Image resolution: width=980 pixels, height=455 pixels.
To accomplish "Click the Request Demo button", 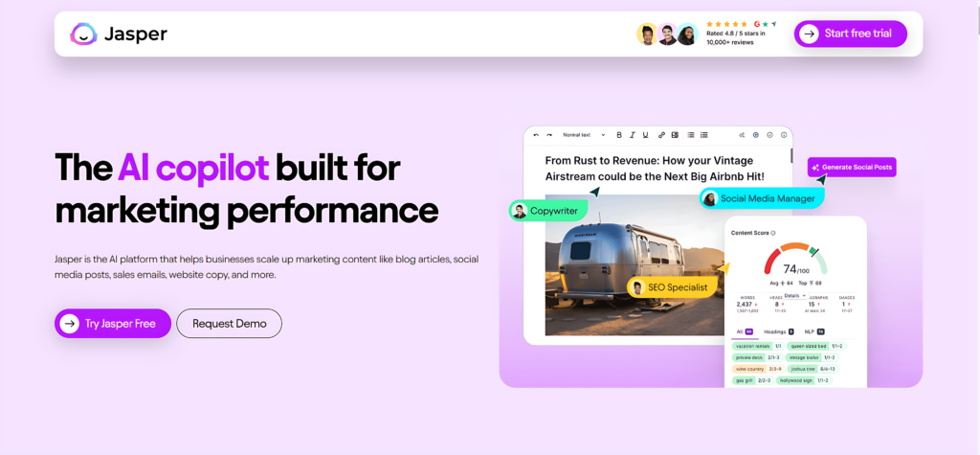I will pos(230,324).
